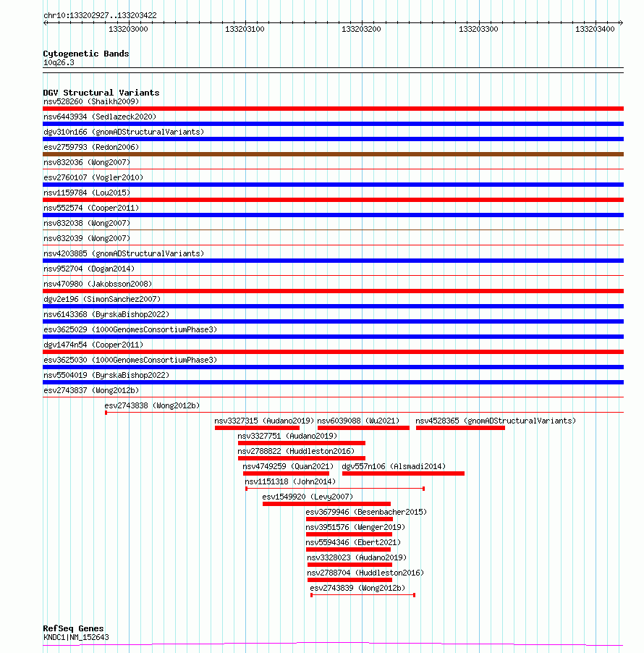The height and width of the screenshot is (653, 644).
Task: Click the red bar under dgv557n106 (Alsmadi2014)
Action: point(403,473)
